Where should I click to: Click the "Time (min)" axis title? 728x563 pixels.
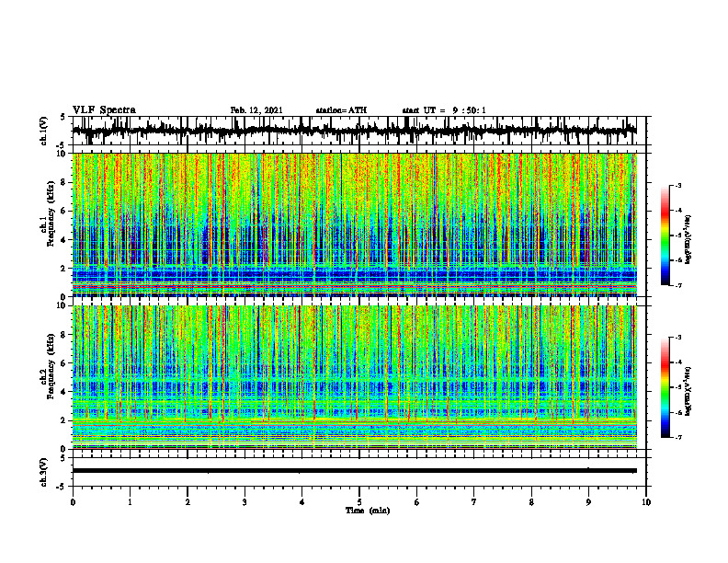tap(368, 511)
